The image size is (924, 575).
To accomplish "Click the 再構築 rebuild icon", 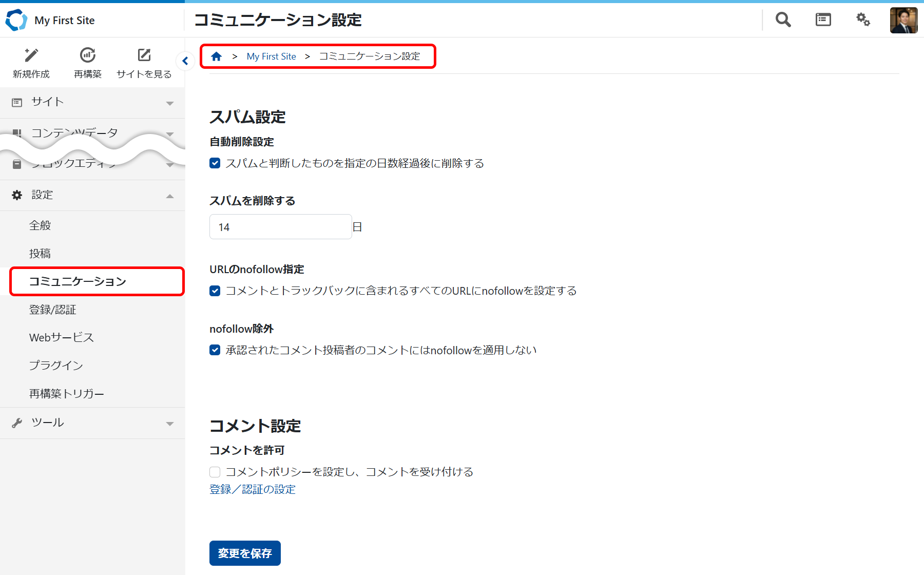I will tap(88, 55).
